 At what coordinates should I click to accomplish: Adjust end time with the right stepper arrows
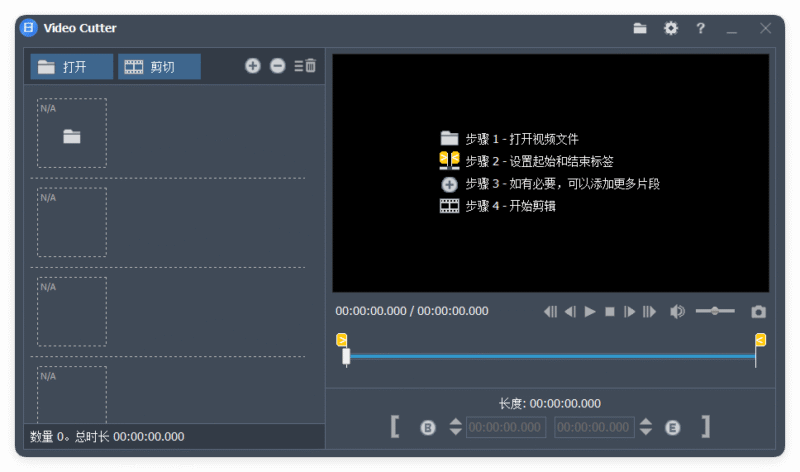pyautogui.click(x=646, y=427)
